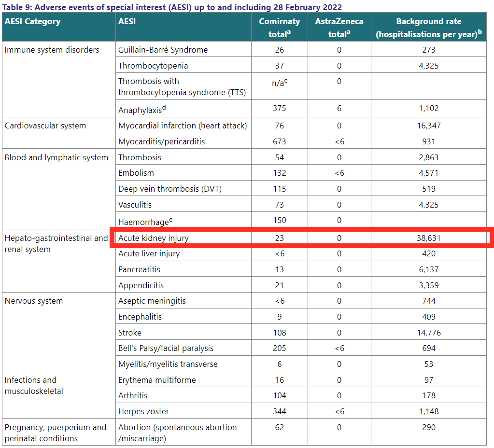The width and height of the screenshot is (494, 448).
Task: Click Comirnaty value 375 for Anaphylaxis
Action: [x=280, y=108]
